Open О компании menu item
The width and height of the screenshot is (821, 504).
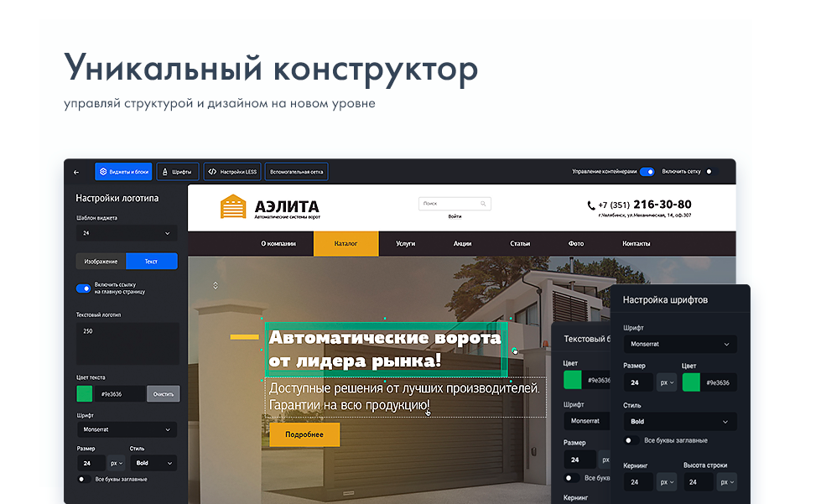(278, 243)
